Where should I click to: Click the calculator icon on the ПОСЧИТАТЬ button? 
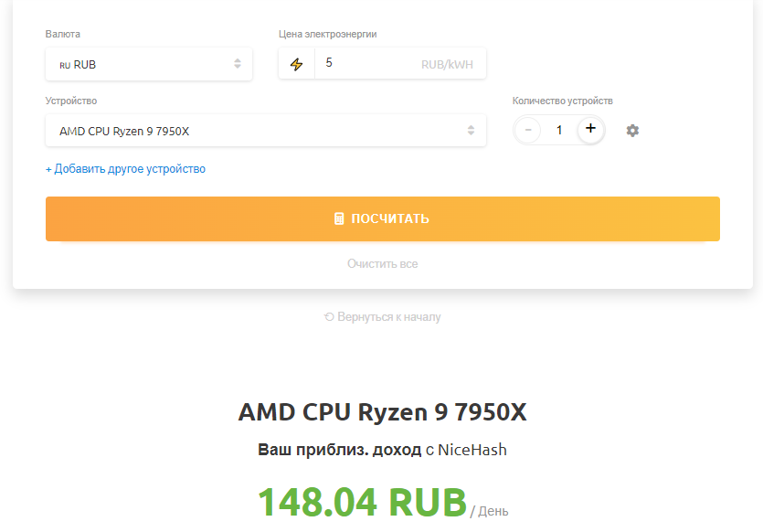(x=339, y=218)
